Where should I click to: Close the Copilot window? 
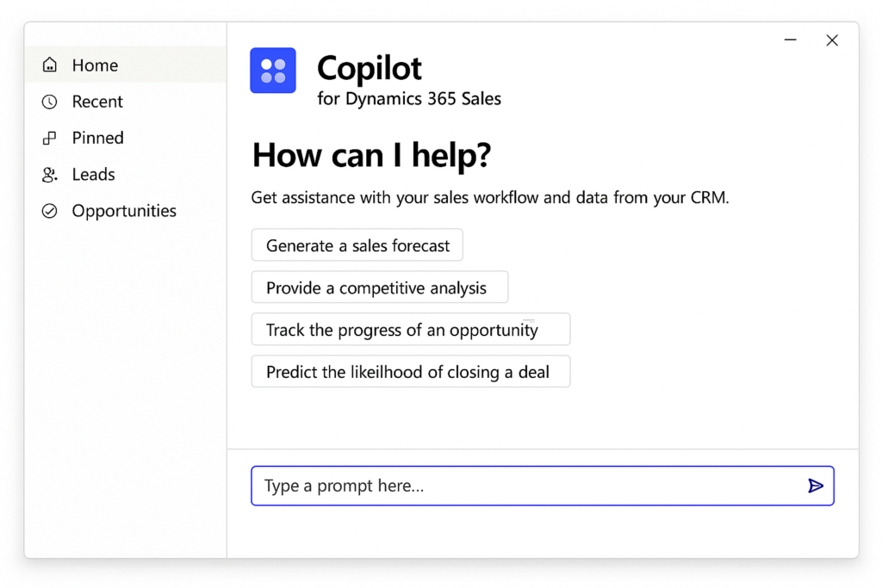pyautogui.click(x=832, y=40)
